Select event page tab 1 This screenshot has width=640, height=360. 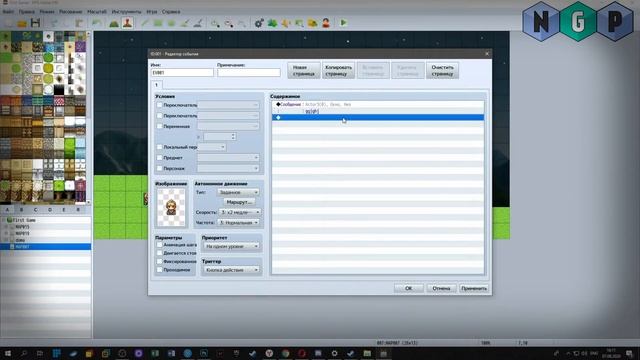tap(156, 85)
